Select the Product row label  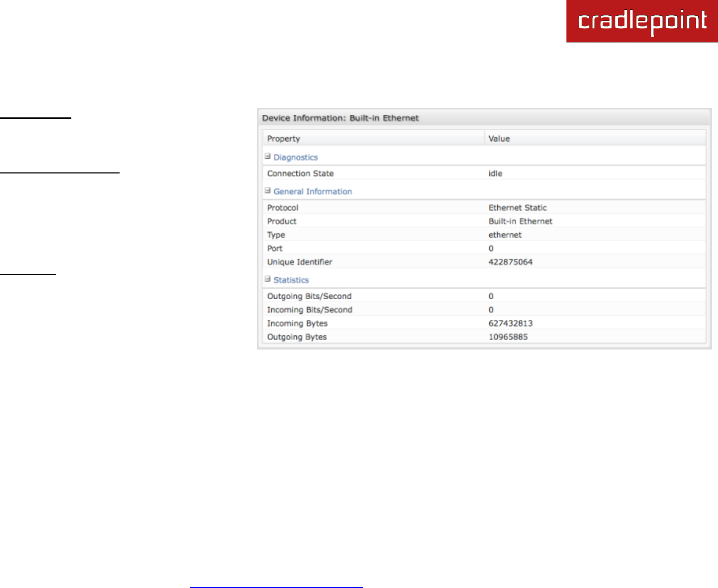(282, 221)
